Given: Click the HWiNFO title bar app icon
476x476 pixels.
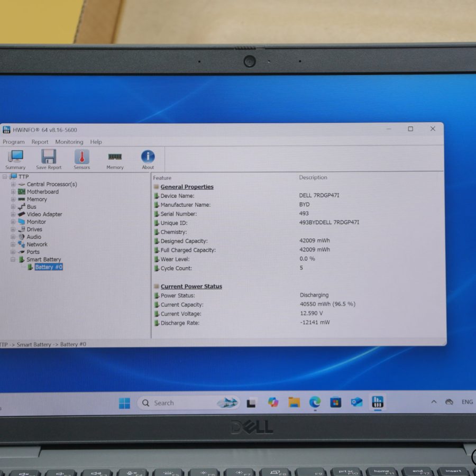Looking at the screenshot, I should click(6, 130).
